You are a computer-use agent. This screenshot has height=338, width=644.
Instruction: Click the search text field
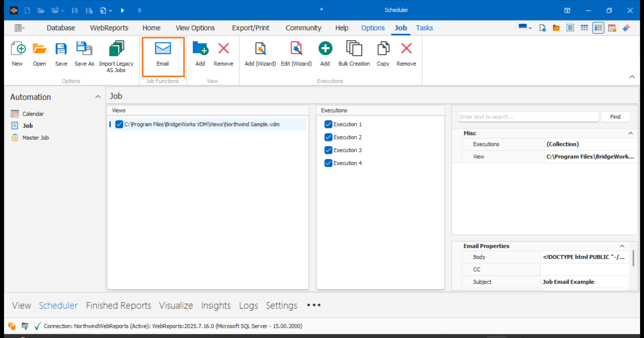click(x=528, y=117)
